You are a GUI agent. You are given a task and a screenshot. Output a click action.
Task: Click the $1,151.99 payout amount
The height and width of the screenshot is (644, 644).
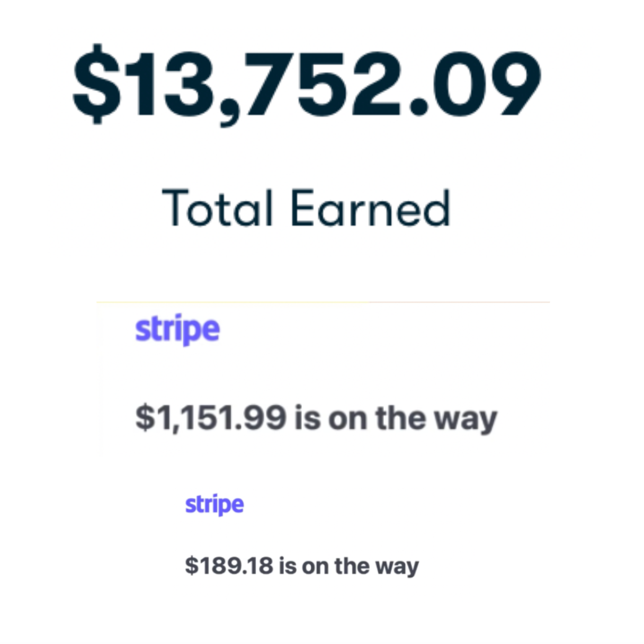click(211, 418)
